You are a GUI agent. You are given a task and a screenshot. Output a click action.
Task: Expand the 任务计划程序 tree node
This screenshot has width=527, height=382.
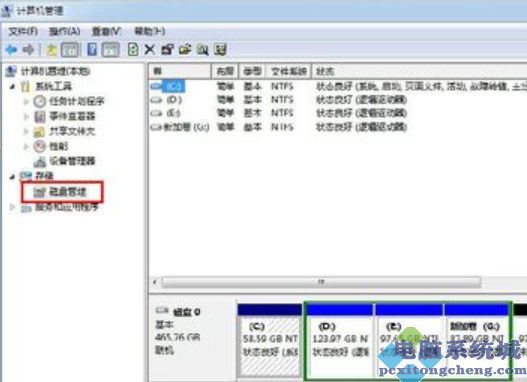26,101
